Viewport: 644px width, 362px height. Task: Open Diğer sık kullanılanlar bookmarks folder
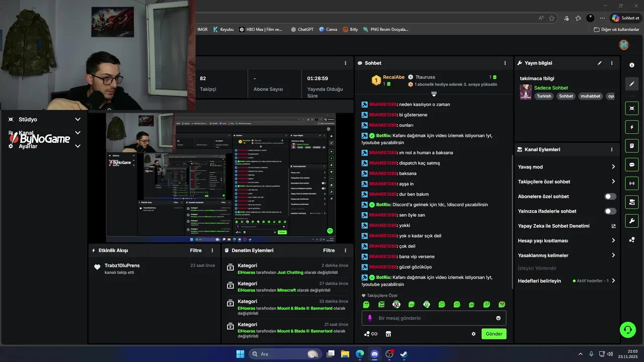coord(616,30)
